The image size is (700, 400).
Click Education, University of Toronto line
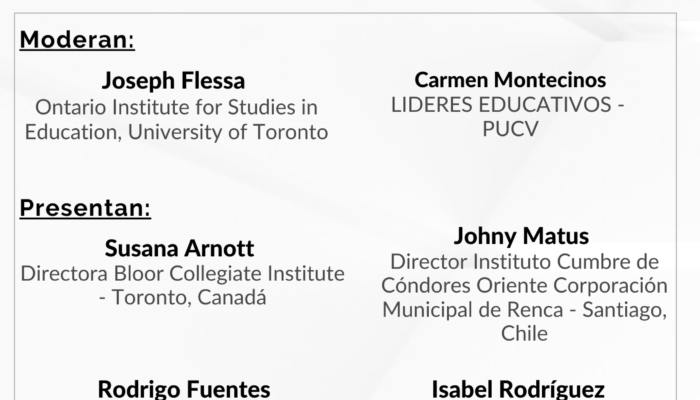(176, 132)
